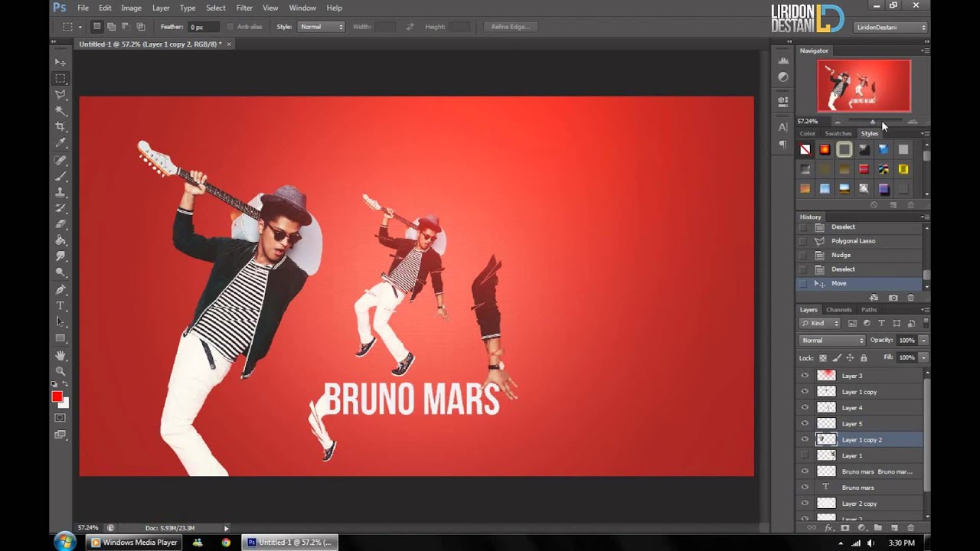Click the Navigator zoom slider handle

click(x=873, y=122)
